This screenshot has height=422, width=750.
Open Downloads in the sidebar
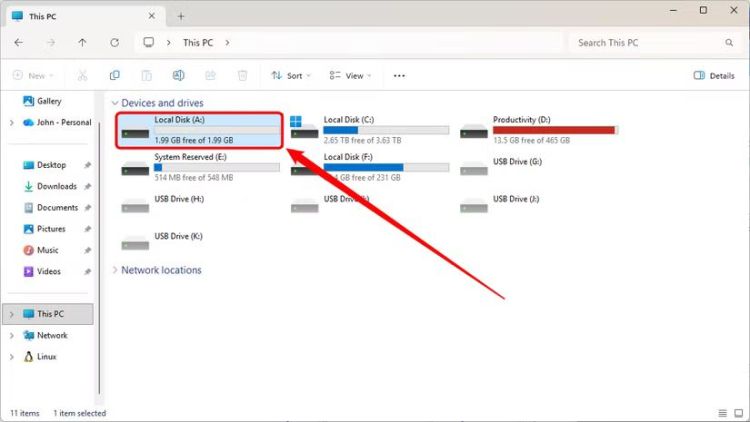tap(57, 186)
